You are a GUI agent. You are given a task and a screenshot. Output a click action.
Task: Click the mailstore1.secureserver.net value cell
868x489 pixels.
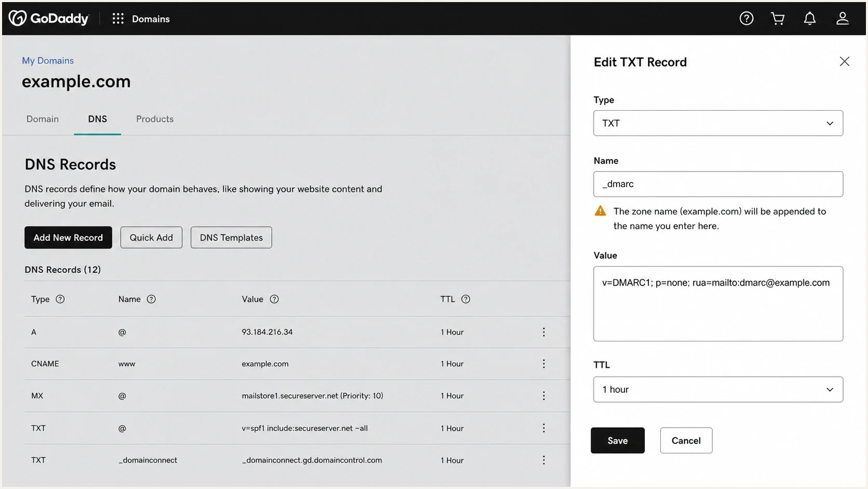tap(313, 396)
